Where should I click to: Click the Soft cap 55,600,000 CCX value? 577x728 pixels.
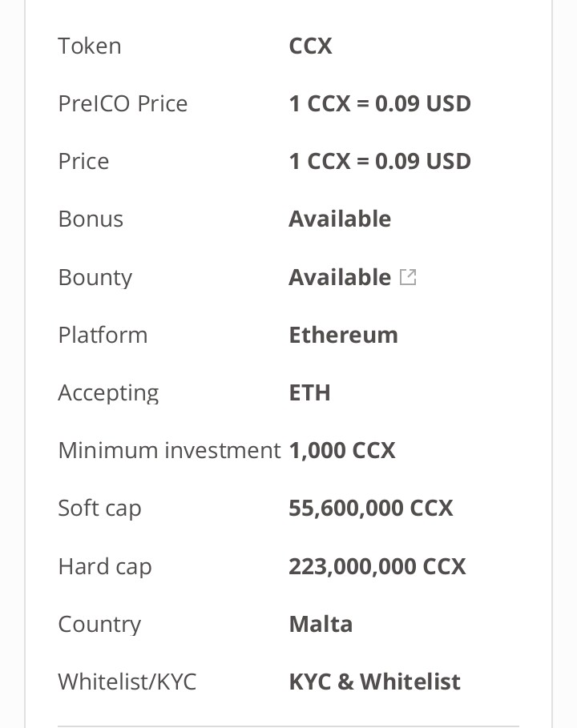371,508
